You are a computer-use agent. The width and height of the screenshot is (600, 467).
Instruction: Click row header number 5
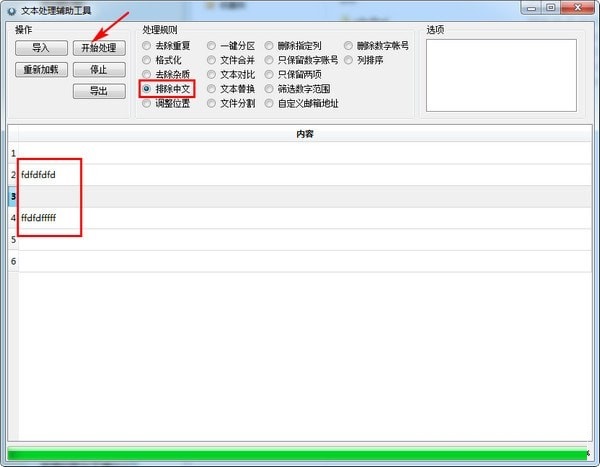[13, 240]
